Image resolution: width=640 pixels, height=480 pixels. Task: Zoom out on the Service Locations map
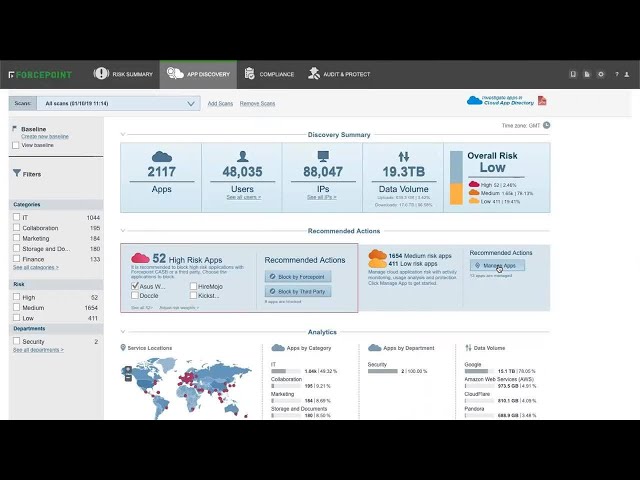click(128, 378)
